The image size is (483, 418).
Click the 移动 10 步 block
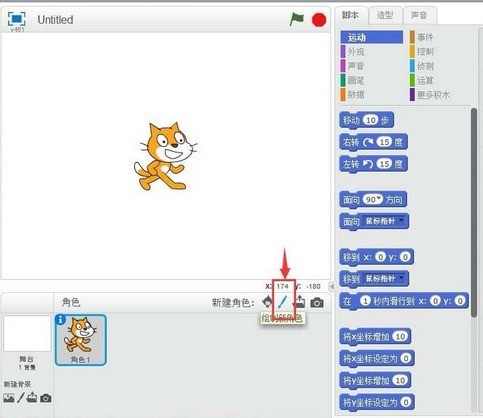click(x=366, y=120)
